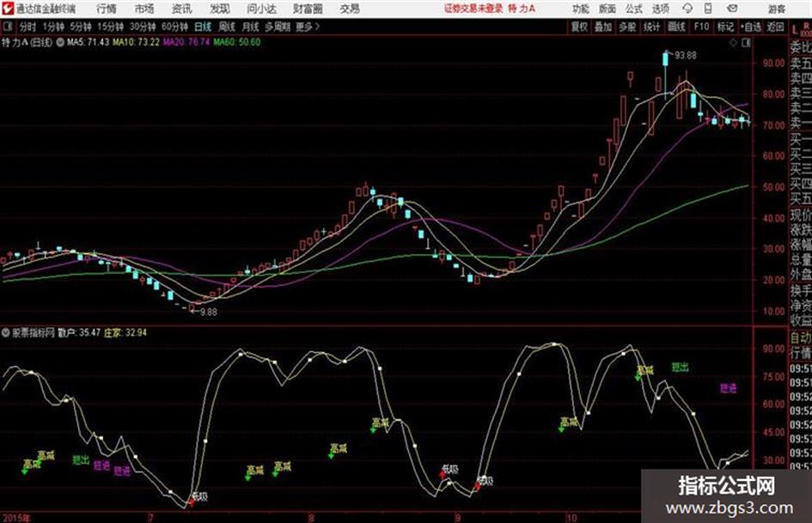Click the 标记 mark button
This screenshot has height=523, width=812.
pyautogui.click(x=725, y=27)
